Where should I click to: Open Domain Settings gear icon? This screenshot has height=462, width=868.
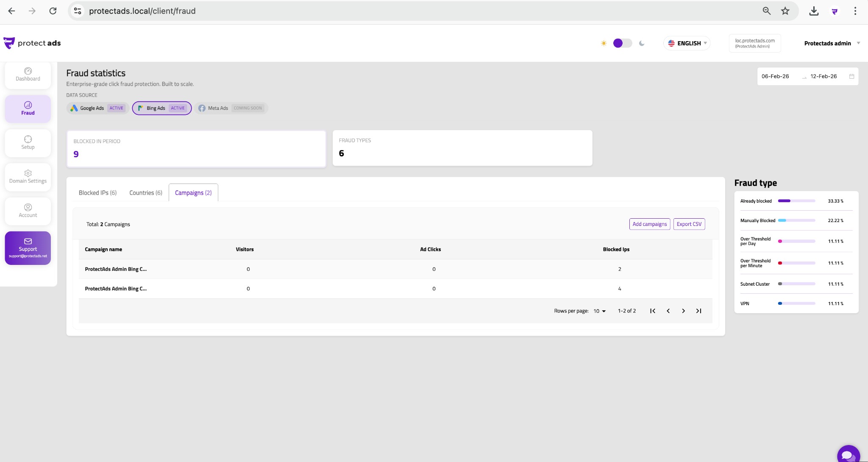[x=28, y=173]
